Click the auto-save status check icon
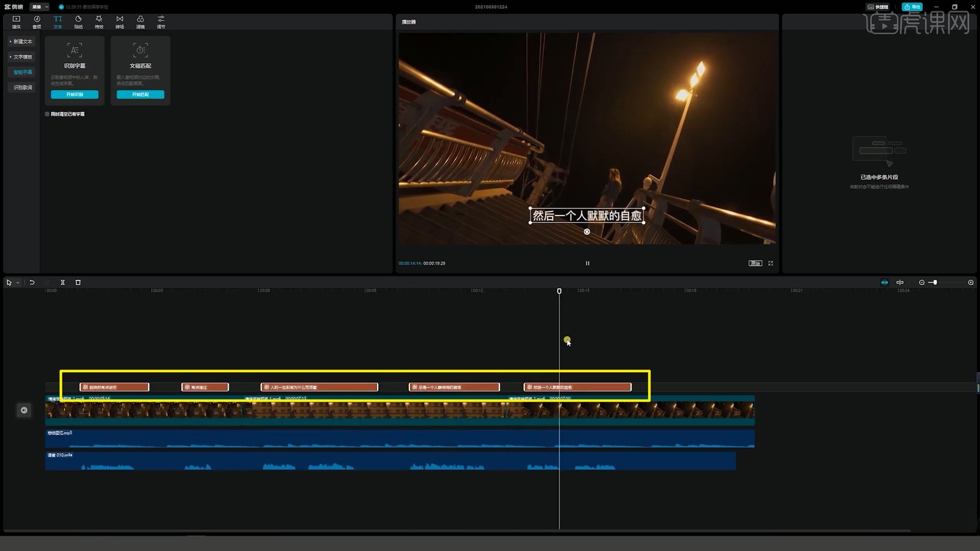980x551 pixels. (x=61, y=7)
